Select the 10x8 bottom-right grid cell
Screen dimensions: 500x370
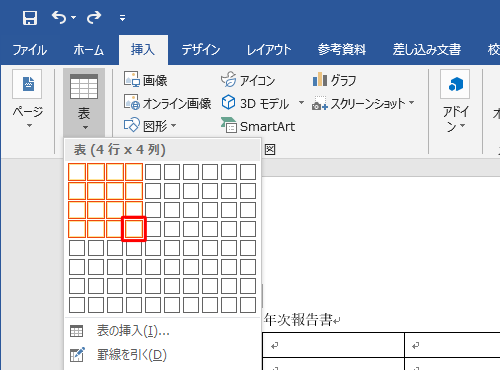(248, 305)
